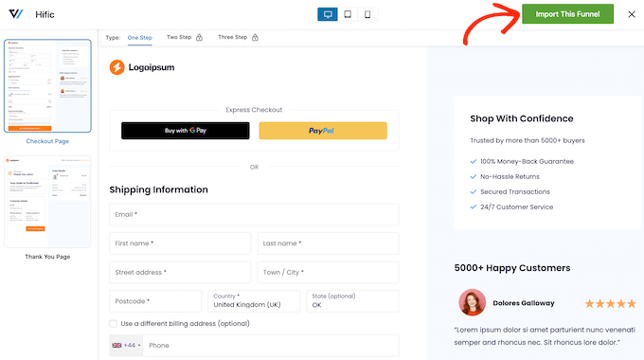Click the Dolores Galloway name
The width and height of the screenshot is (644, 360).
[524, 303]
